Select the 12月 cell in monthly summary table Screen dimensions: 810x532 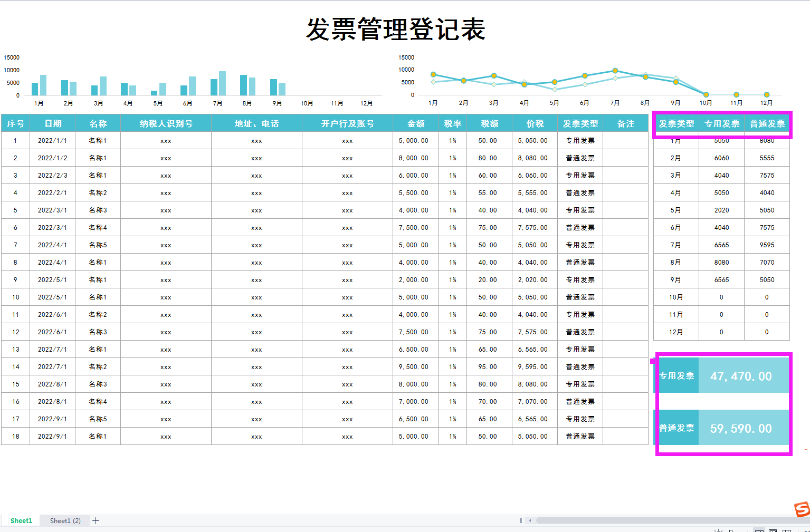point(676,332)
